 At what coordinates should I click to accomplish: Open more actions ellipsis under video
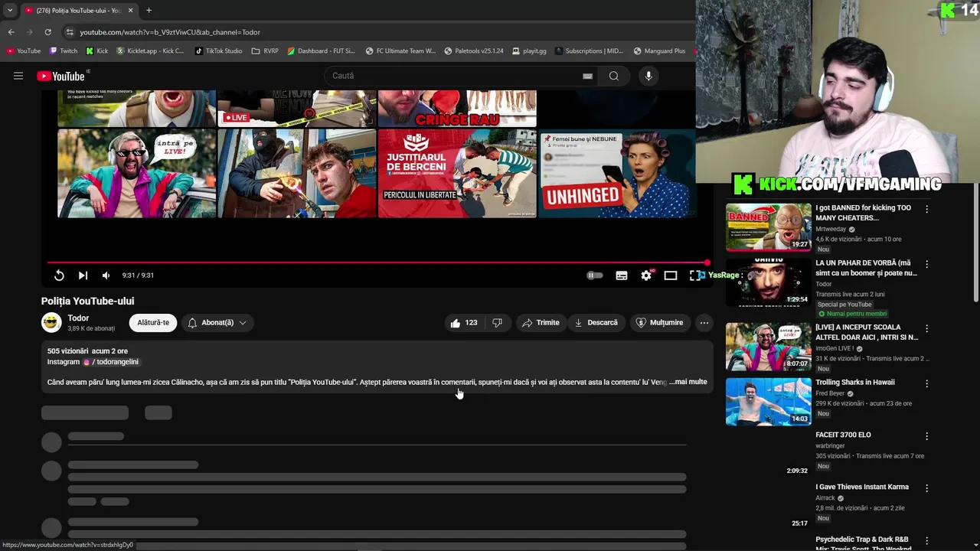[704, 322]
